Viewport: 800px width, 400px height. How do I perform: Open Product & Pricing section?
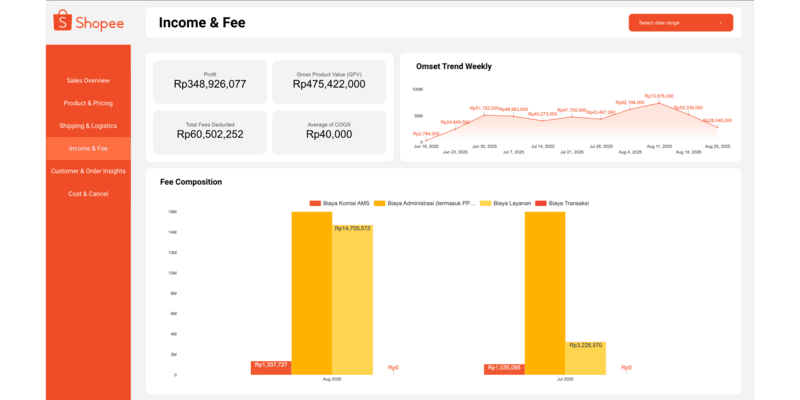coord(88,103)
